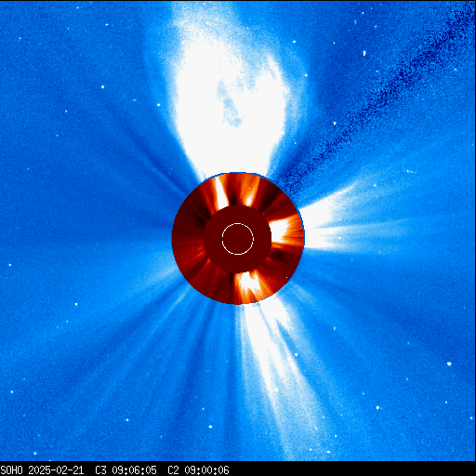Screen dimensions: 476x476
Task: Click the white circle marking the solar disk
Action: 238,239
